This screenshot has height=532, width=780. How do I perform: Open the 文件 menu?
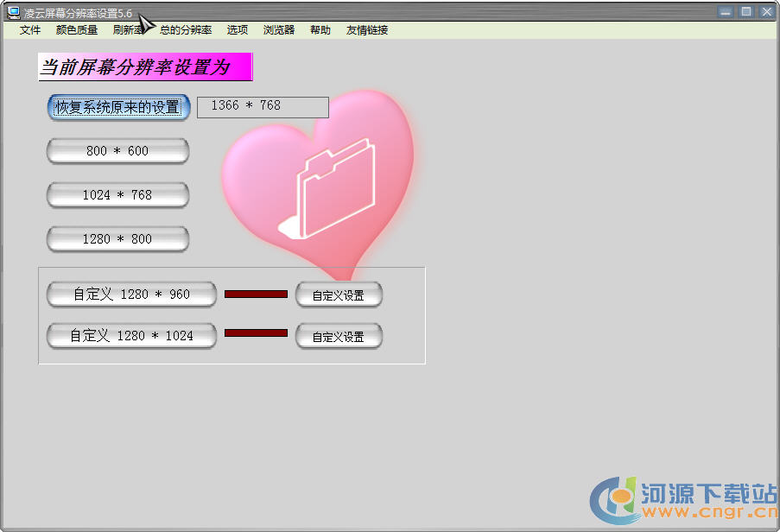(x=30, y=30)
